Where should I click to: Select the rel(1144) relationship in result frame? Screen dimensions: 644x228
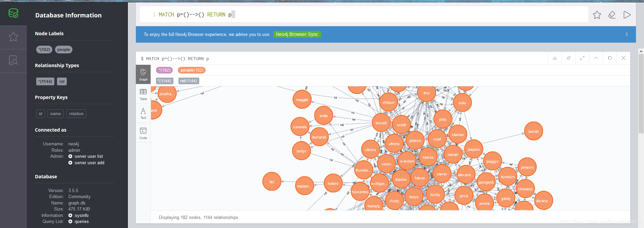pos(189,81)
